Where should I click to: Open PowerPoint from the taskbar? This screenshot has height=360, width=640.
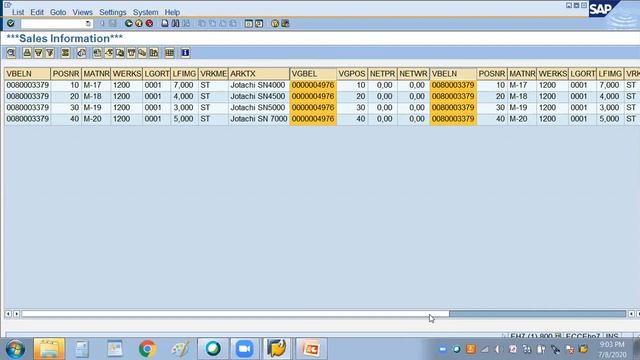tap(311, 349)
